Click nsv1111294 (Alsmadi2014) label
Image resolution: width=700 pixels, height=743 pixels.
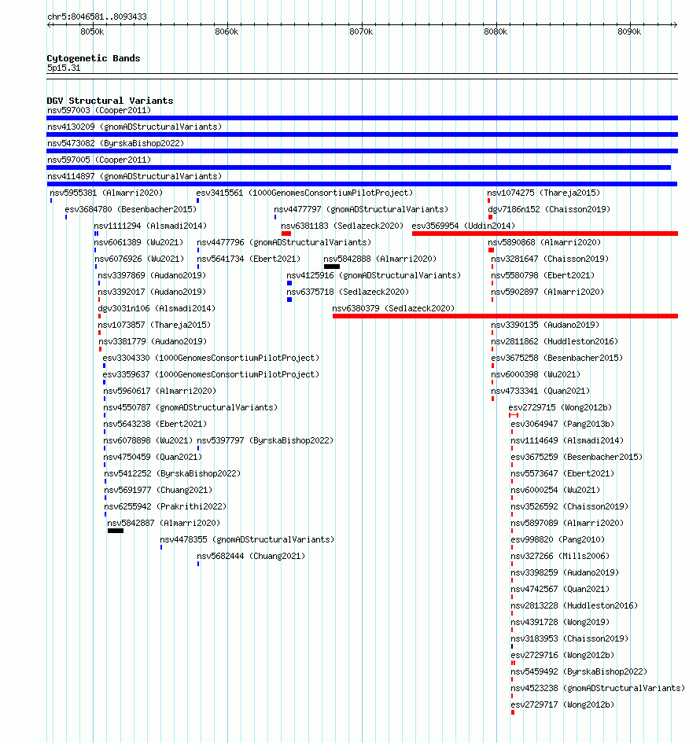(x=151, y=226)
